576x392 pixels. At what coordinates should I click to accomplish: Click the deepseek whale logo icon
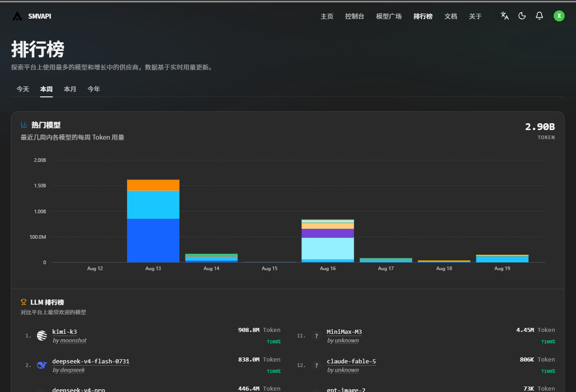42,365
